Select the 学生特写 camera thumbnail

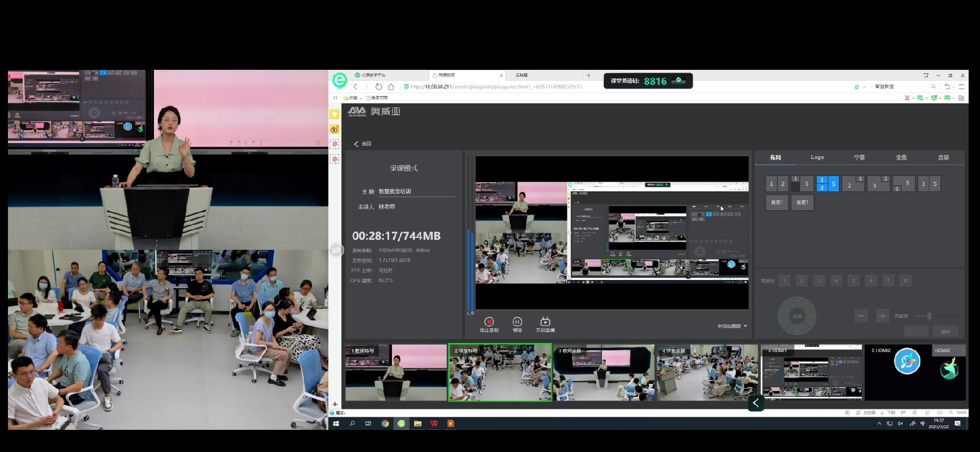point(500,373)
